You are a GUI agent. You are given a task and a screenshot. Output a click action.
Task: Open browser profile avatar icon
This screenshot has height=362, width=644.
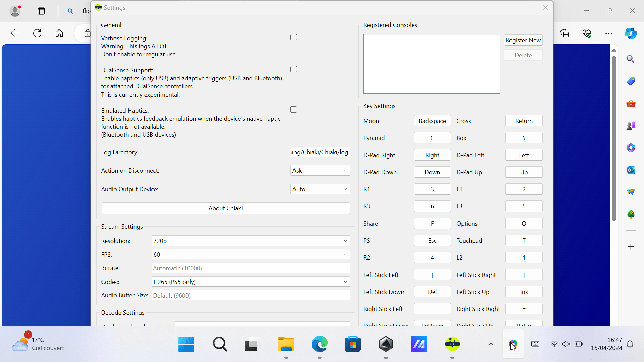tap(15, 11)
